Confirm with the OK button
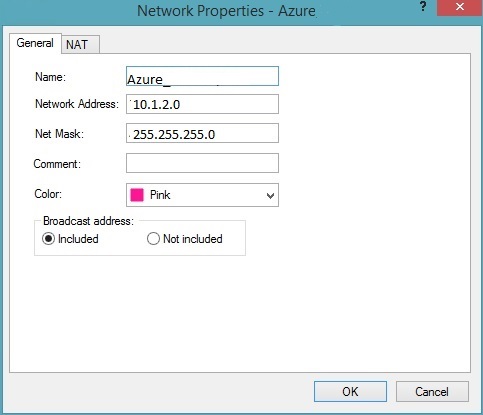Image resolution: width=483 pixels, height=415 pixels. (350, 392)
